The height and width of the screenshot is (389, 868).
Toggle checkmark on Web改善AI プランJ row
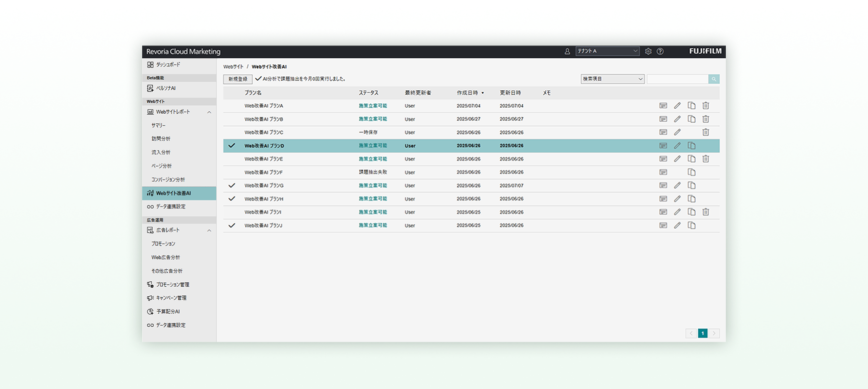point(231,225)
